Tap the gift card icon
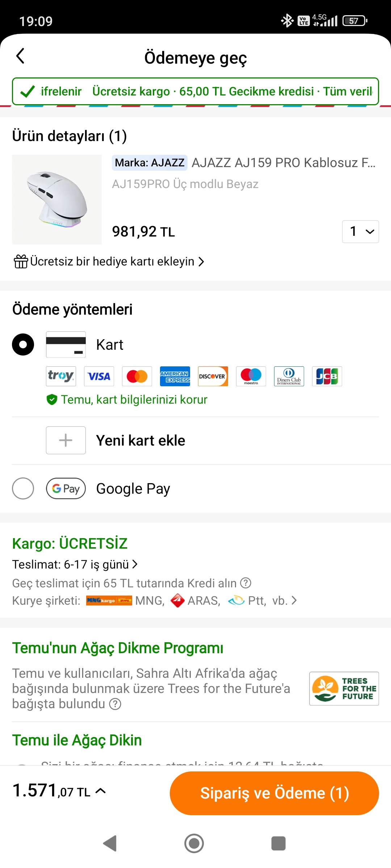 click(x=21, y=261)
